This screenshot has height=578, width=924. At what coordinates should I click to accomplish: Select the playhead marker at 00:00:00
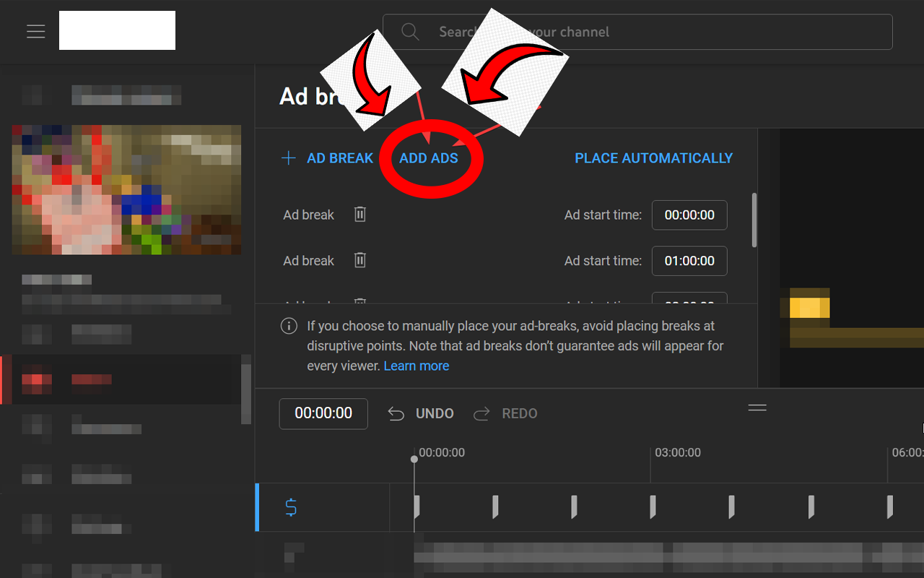[414, 459]
